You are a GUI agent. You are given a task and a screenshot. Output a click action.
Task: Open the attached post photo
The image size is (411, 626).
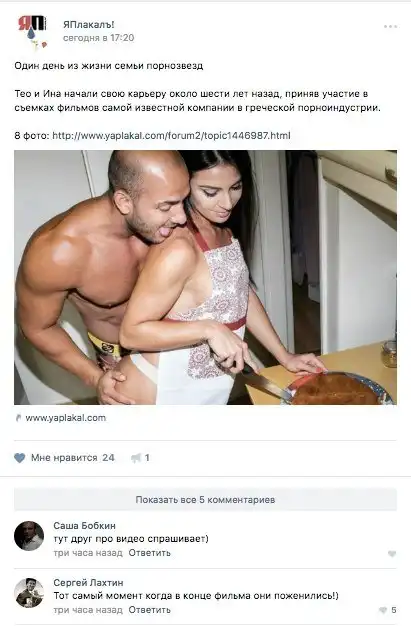tap(205, 277)
